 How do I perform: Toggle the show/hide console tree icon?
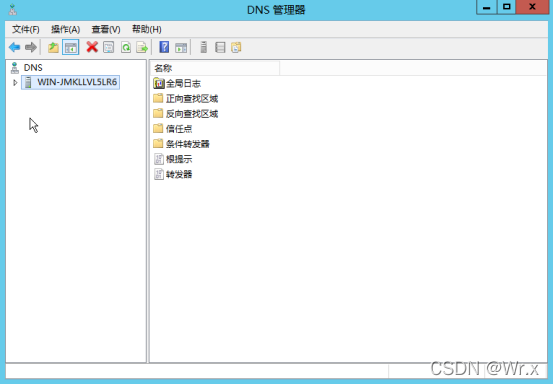pos(71,47)
